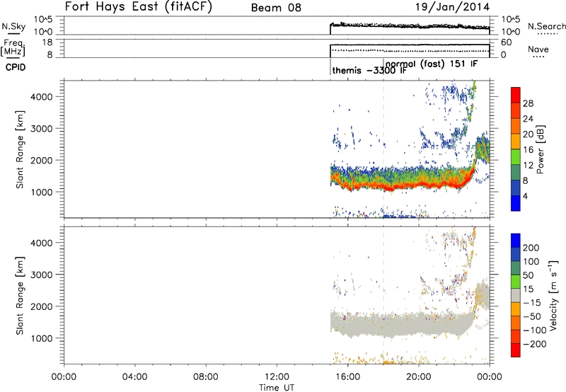Click the 'Beam 08' label

click(276, 8)
